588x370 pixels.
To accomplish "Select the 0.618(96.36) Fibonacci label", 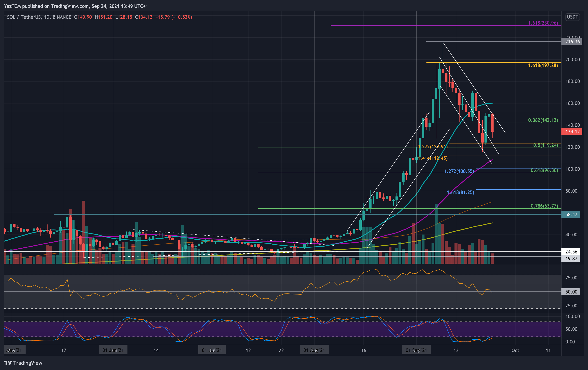I will (544, 170).
